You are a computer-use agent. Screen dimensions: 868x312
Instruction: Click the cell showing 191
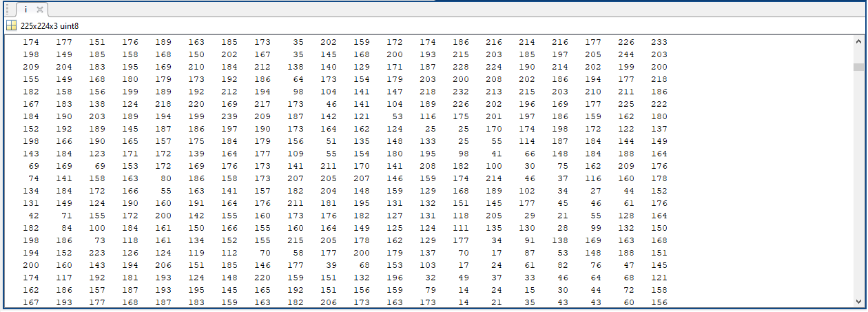[196, 203]
